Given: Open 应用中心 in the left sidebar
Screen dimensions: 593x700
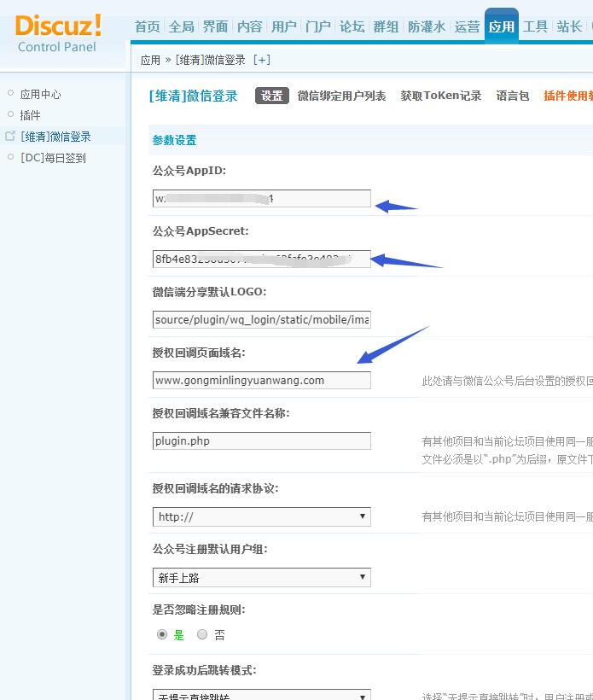Looking at the screenshot, I should pos(41,94).
